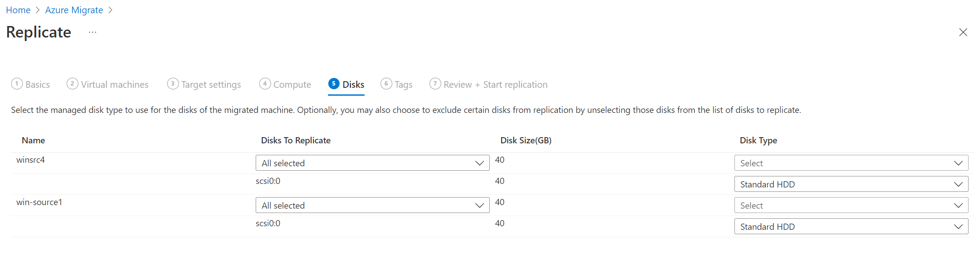Screen dimensions: 980x273
Task: Click the step 4 Compute number icon
Action: 265,84
